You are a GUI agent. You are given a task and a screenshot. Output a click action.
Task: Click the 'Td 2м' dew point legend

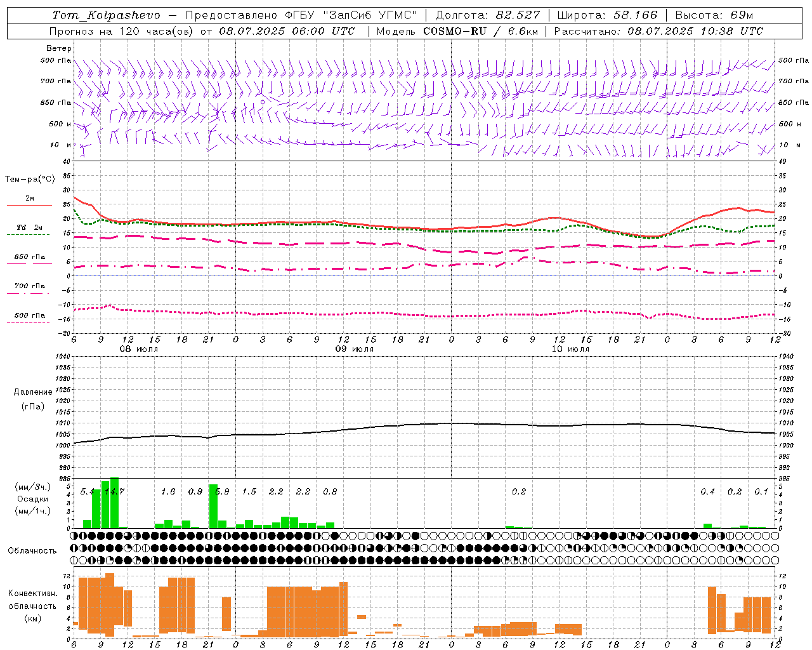pos(30,227)
